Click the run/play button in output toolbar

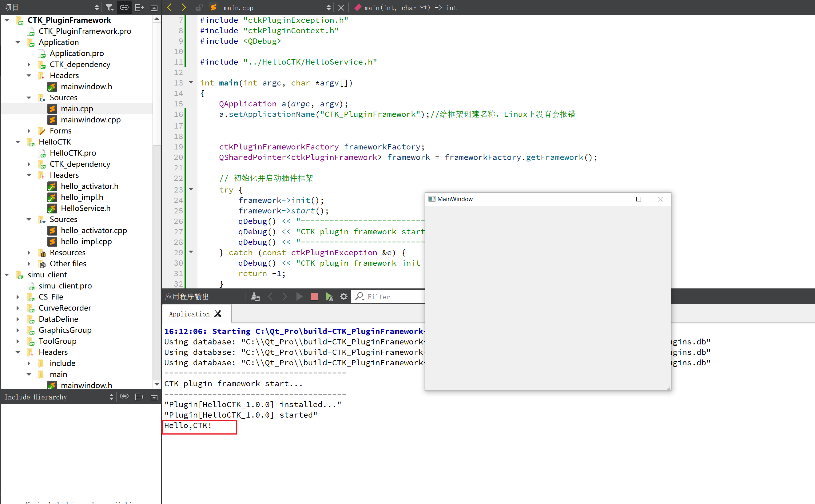pos(299,297)
